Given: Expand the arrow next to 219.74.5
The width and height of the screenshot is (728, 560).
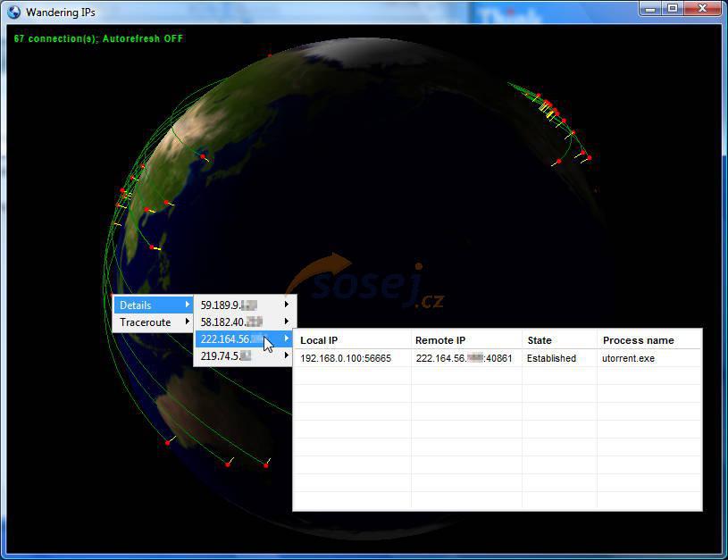Looking at the screenshot, I should 287,355.
